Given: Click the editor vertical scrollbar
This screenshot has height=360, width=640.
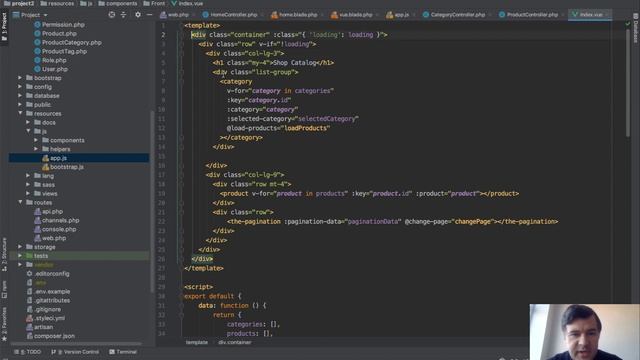Looking at the screenshot, I should (x=627, y=83).
